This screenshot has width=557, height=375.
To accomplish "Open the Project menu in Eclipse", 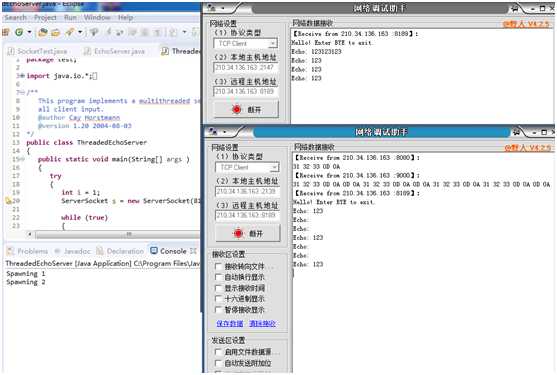I will click(x=45, y=18).
